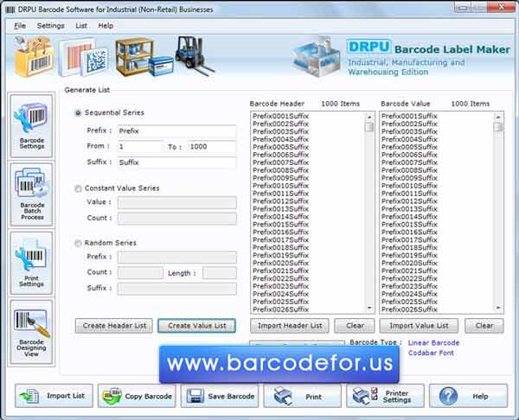The width and height of the screenshot is (519, 420).
Task: Click Random Series Prefix field
Action: [176, 257]
